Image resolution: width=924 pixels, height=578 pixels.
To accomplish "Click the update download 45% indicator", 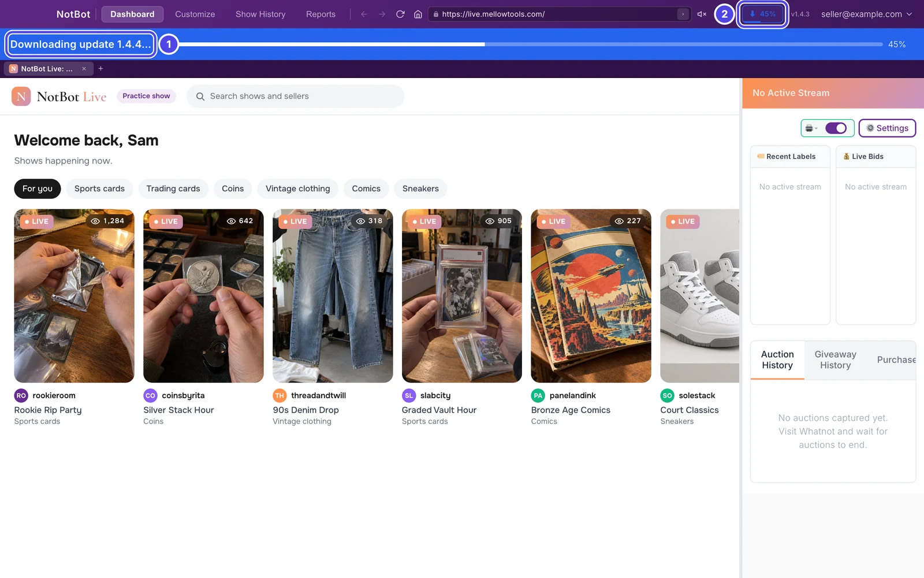I will pyautogui.click(x=763, y=14).
